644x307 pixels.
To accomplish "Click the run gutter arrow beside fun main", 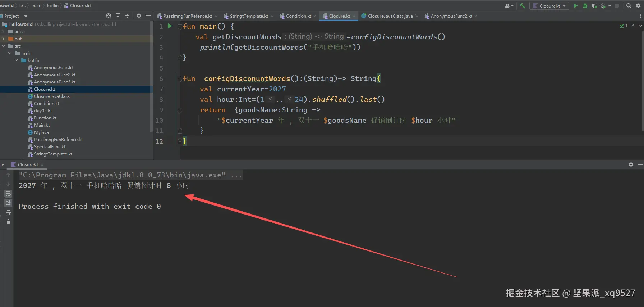I will point(170,26).
